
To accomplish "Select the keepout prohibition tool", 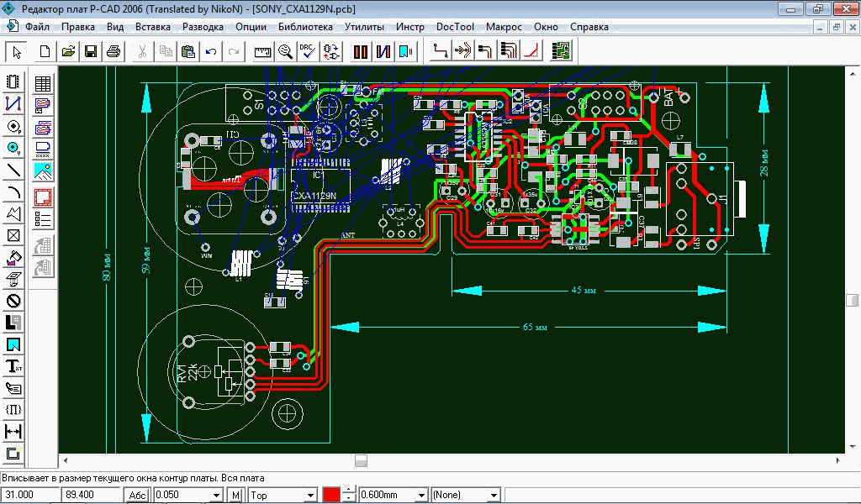I will click(x=13, y=301).
